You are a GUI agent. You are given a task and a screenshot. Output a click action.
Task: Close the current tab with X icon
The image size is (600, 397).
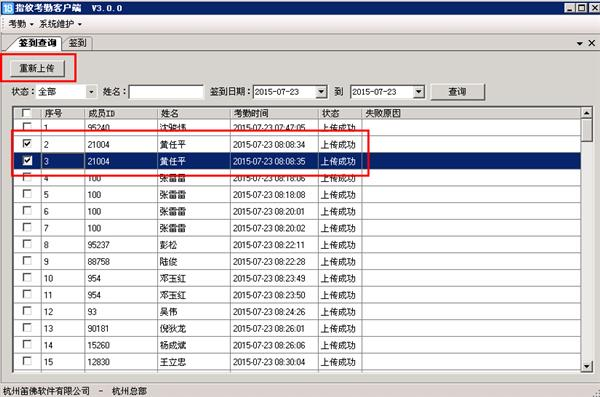(x=592, y=43)
